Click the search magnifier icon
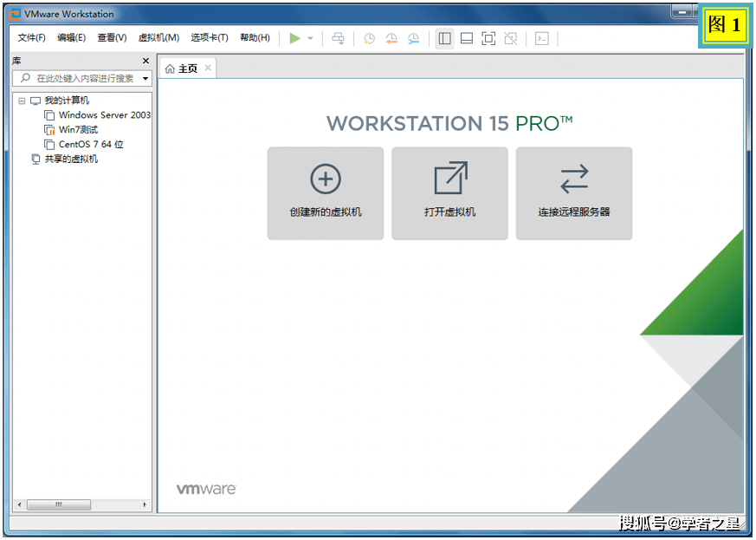 (x=26, y=78)
